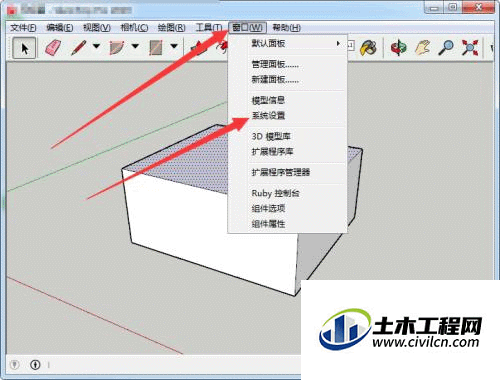
Task: Open the 视图(V) menu
Action: tap(97, 28)
